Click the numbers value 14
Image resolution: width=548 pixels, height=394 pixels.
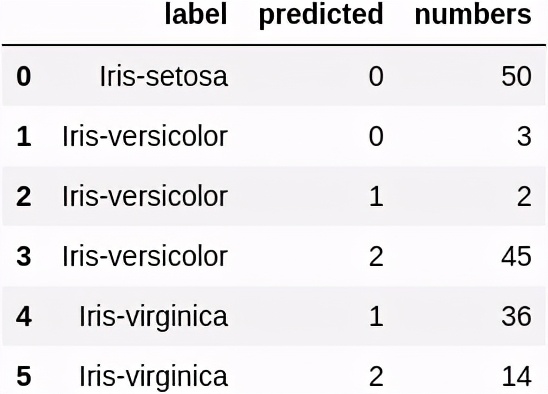pos(517,377)
